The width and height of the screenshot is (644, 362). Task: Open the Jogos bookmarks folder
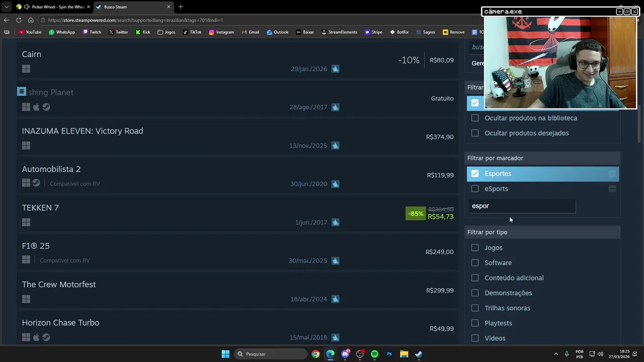point(166,32)
